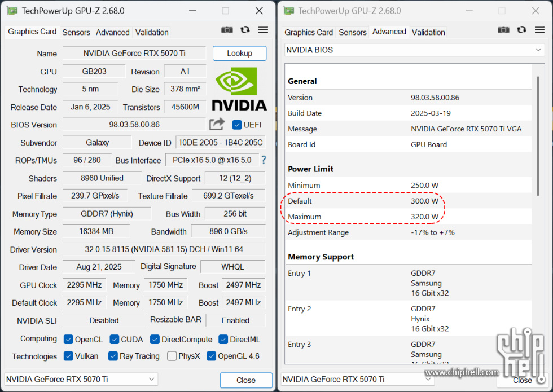Viewport: 553px width, 392px height.
Task: Click the Shaders value 8960 Unified
Action: click(102, 178)
